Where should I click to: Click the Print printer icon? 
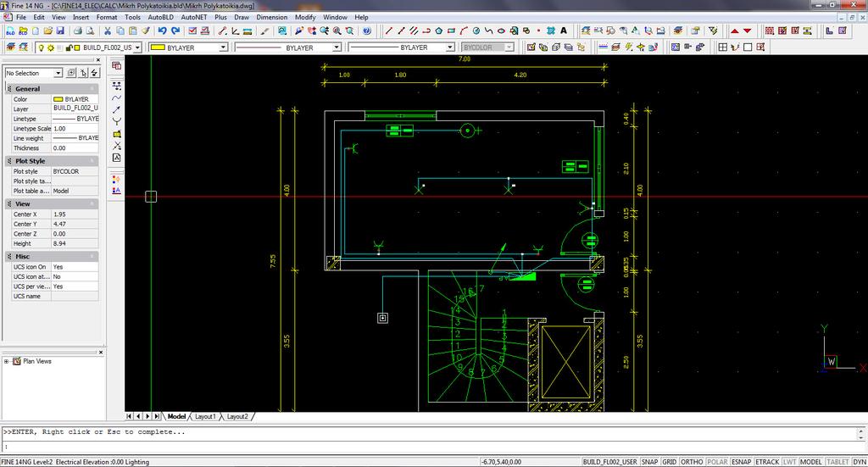78,31
